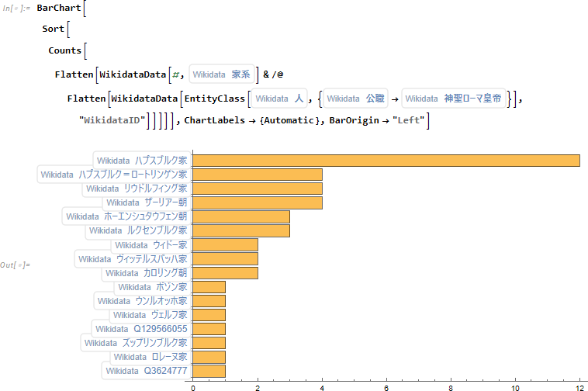Screen dimensions: 588x391
Task: Click the BarChart function name
Action: tap(58, 8)
